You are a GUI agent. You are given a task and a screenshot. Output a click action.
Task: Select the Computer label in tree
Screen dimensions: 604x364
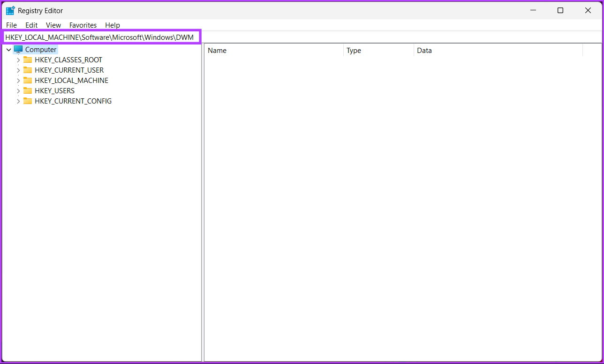tap(41, 50)
